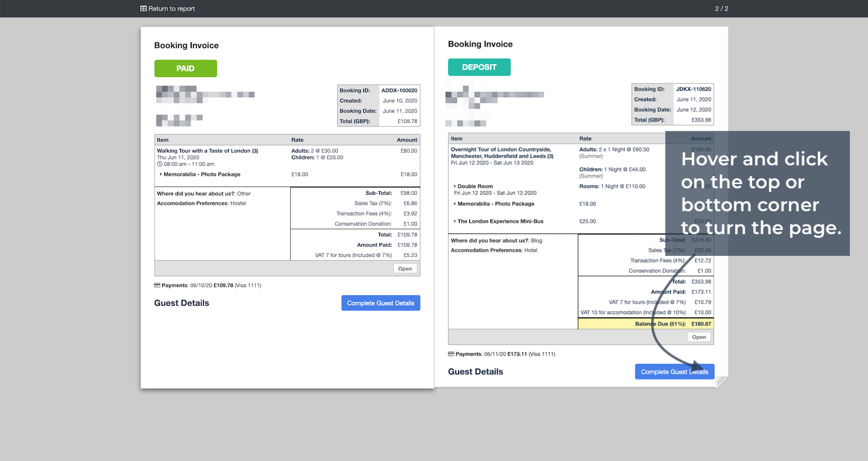The image size is (868, 461).
Task: Click Booking Date June 12, 2020
Action: coord(694,110)
